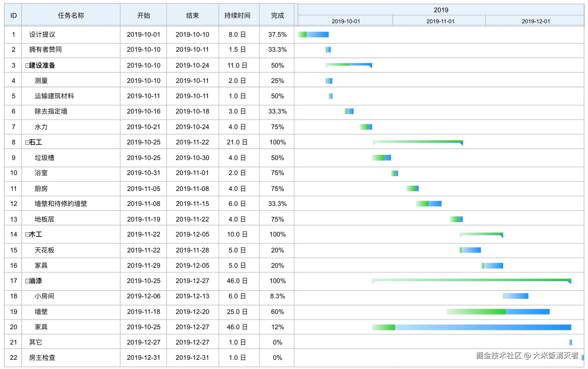Screen dimensions: 588x369
Task: Click the 其它 milestone bar in the chart
Action: point(570,342)
